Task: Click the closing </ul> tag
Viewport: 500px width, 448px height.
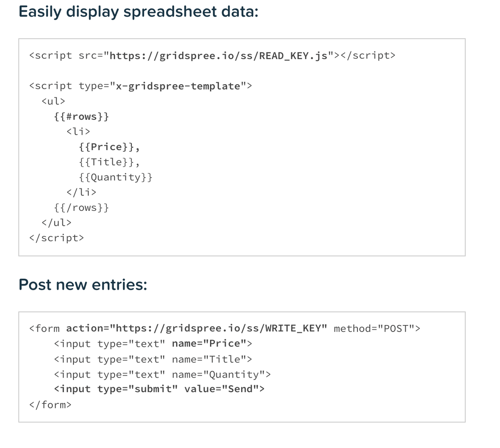Action: 56,223
